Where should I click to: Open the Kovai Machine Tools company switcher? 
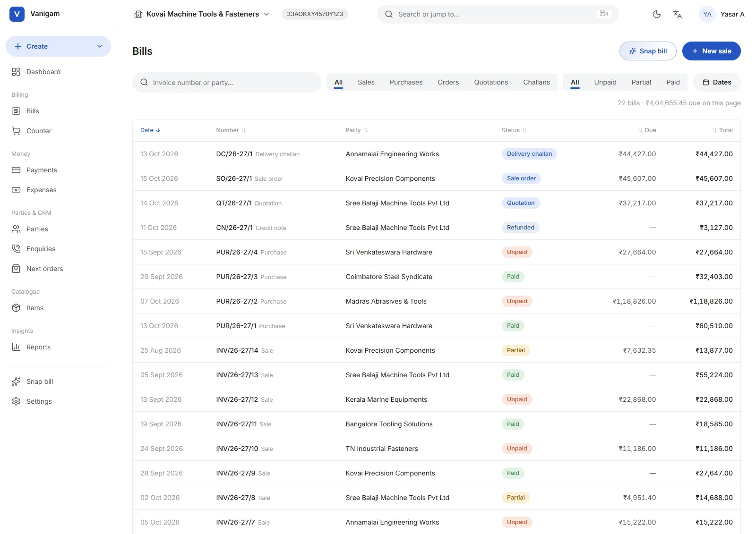point(202,14)
